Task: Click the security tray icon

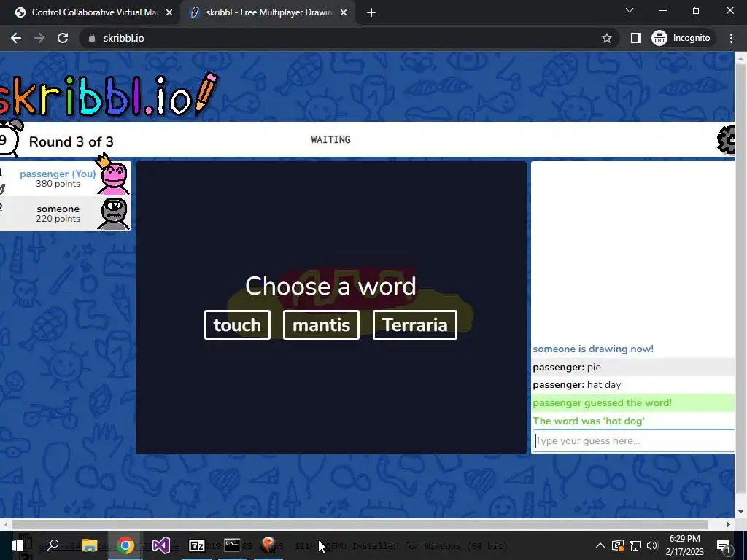Action: pos(617,545)
